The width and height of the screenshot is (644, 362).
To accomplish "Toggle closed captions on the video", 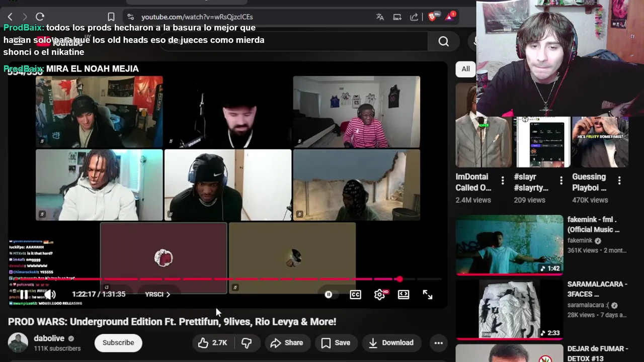I will [355, 295].
